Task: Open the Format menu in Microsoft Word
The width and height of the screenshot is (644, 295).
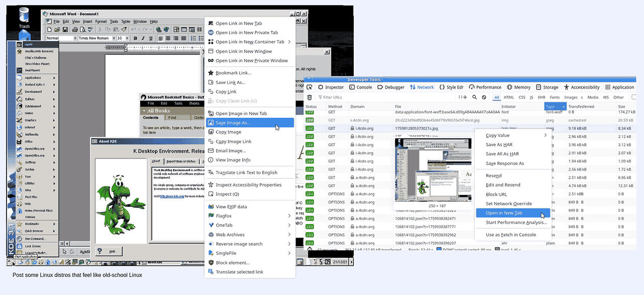Action: coord(101,22)
